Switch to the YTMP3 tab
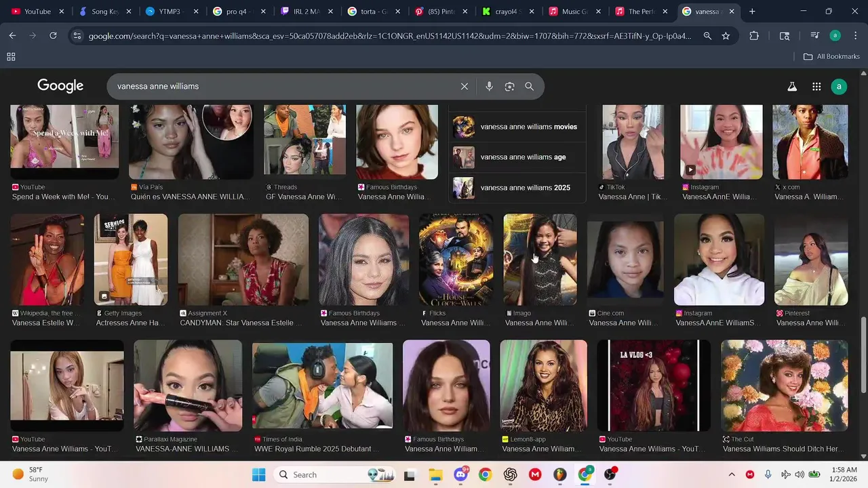Viewport: 868px width, 488px height. (172, 12)
